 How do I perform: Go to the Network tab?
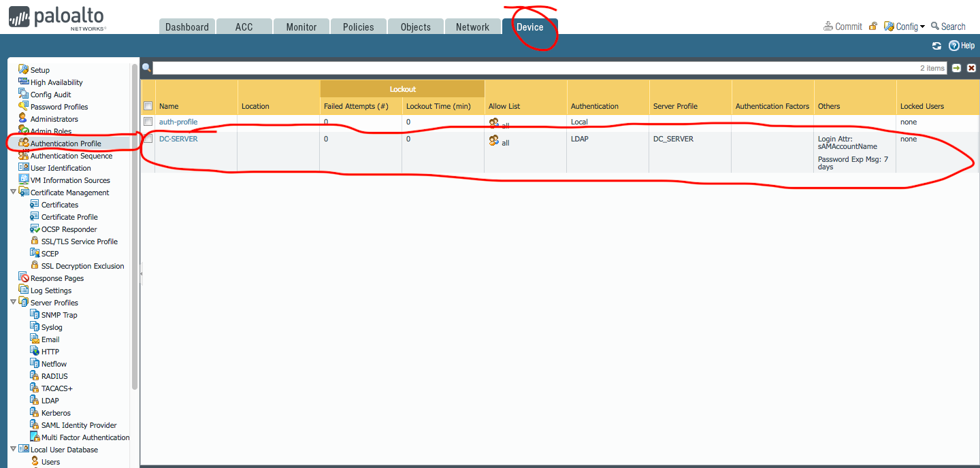click(x=473, y=27)
